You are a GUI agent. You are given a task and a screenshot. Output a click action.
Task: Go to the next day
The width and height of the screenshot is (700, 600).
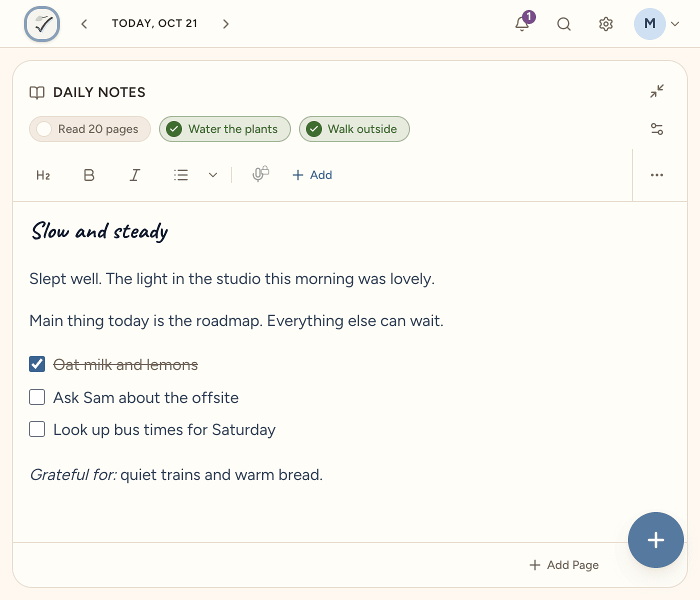tap(225, 24)
